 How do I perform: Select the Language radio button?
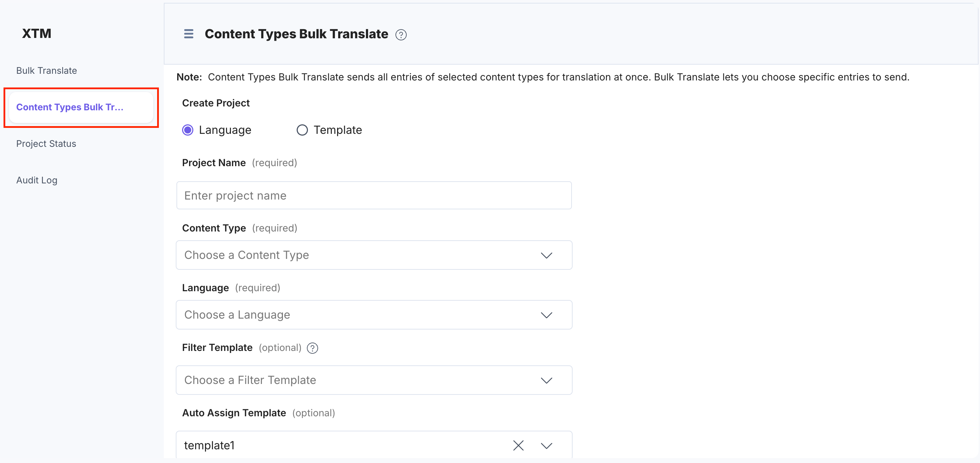pyautogui.click(x=188, y=130)
